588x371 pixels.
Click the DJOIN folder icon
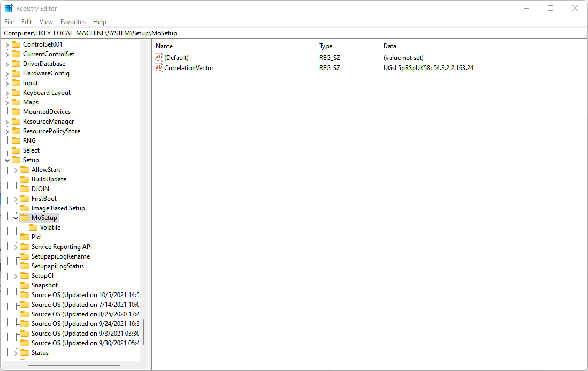[x=25, y=188]
